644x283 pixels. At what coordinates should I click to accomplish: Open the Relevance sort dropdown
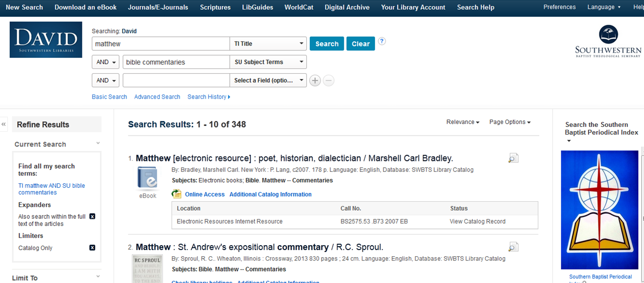click(463, 122)
